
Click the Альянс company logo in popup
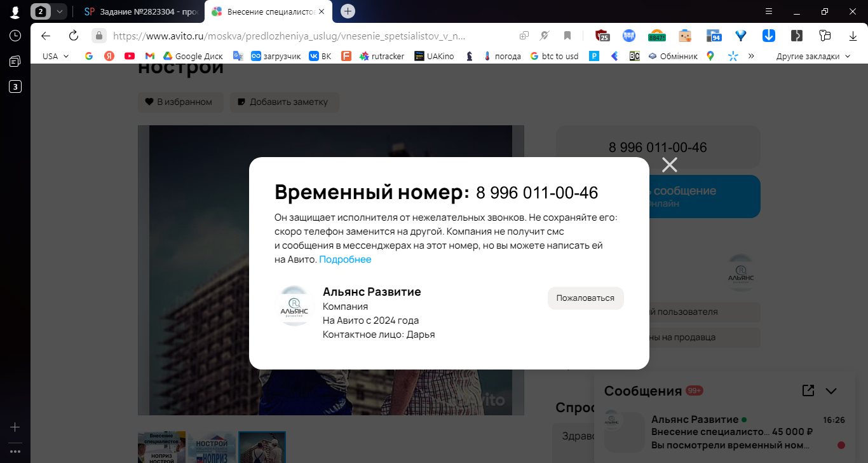pyautogui.click(x=294, y=306)
